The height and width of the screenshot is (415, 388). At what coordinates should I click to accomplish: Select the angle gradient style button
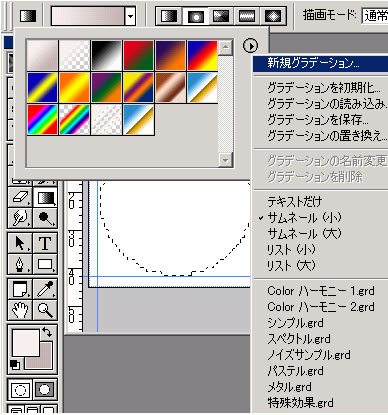pos(221,16)
